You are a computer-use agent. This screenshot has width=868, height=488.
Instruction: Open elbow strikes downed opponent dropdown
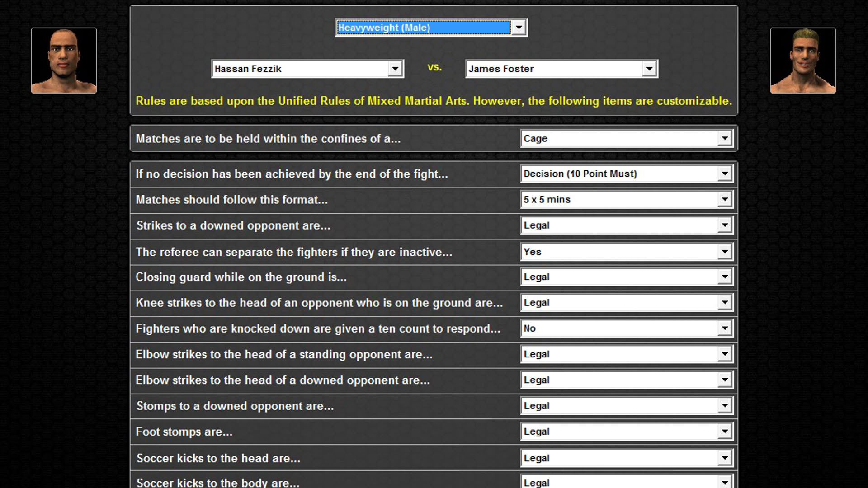(627, 380)
